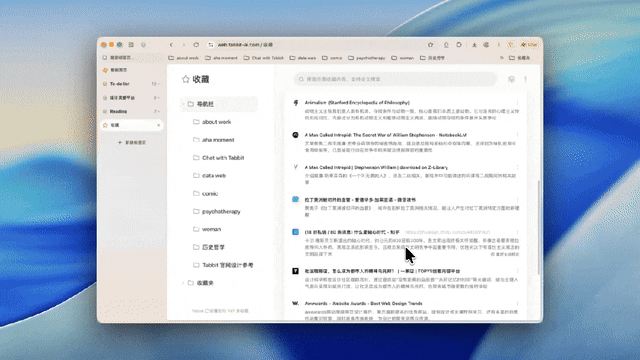Expand the To do list group chevron
640x360 pixels.
(158, 84)
